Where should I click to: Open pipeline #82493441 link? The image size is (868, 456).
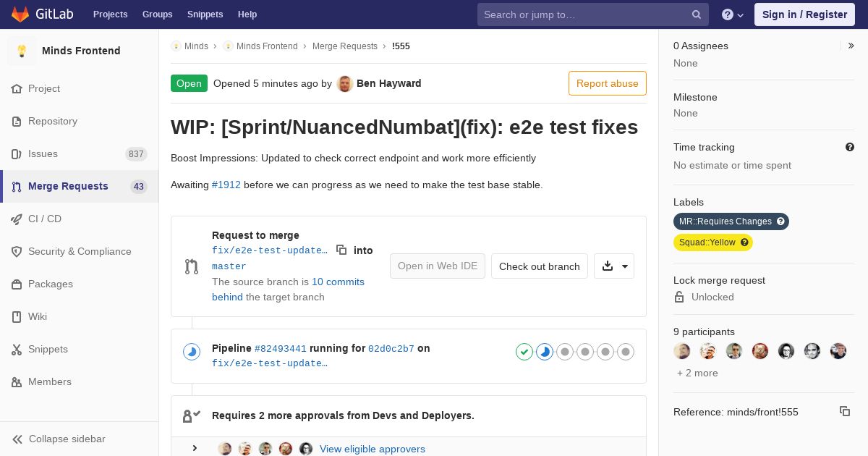281,348
